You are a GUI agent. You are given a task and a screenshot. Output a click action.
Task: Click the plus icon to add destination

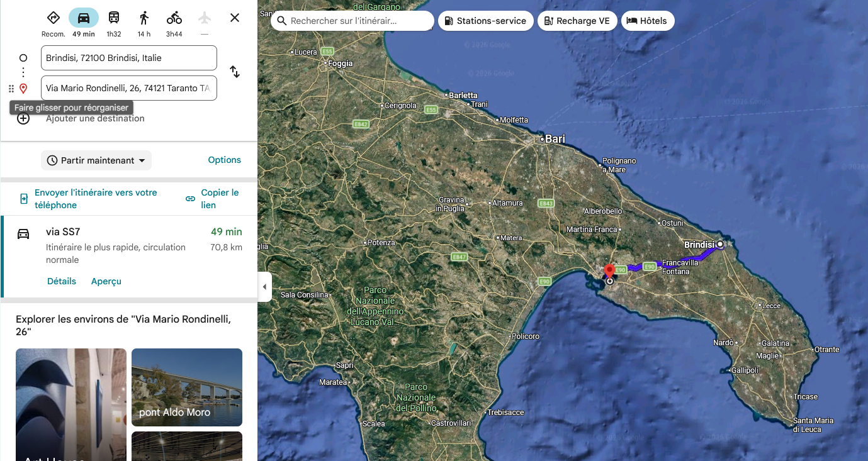tap(23, 118)
